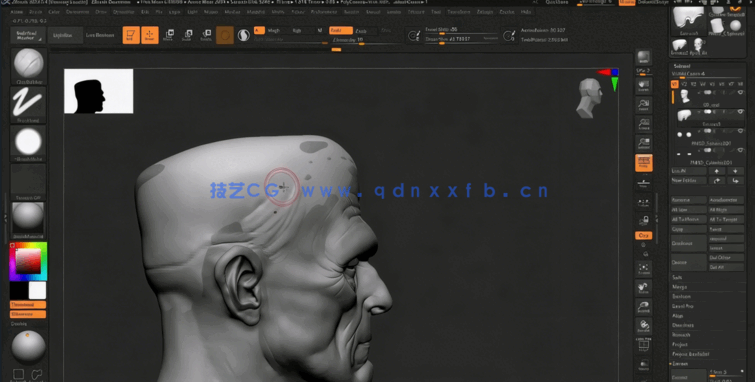
Task: Activate the Edit mode button
Action: point(131,35)
